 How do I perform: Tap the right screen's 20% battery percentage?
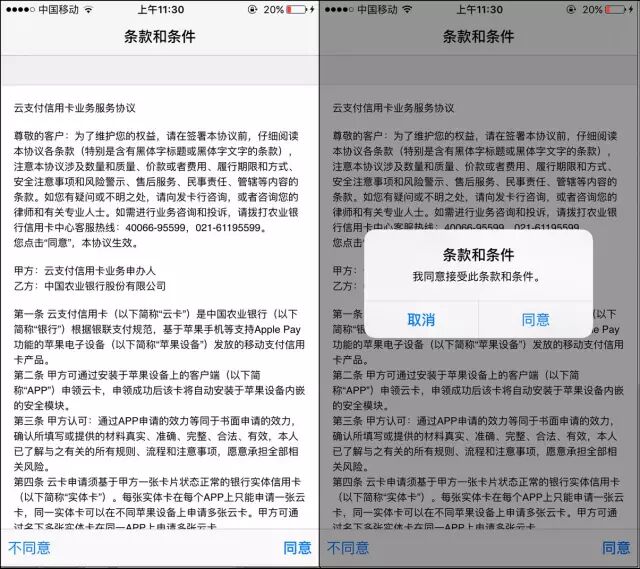click(x=592, y=9)
